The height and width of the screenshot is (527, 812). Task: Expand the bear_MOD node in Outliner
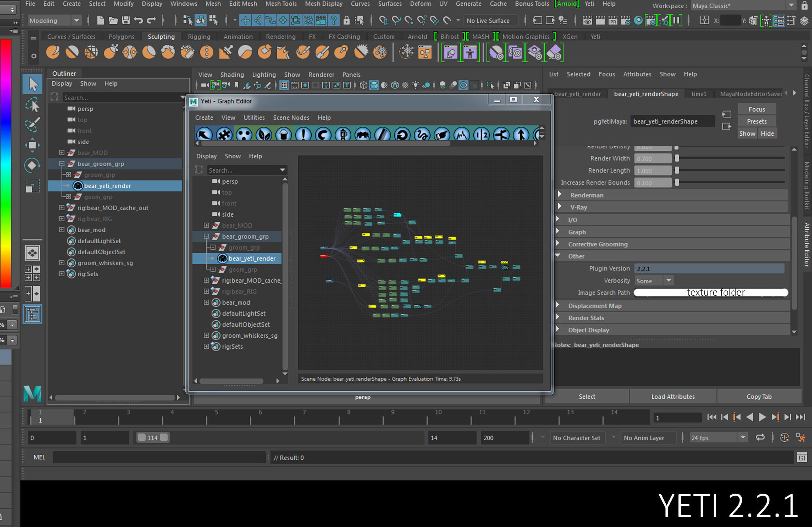tap(62, 152)
